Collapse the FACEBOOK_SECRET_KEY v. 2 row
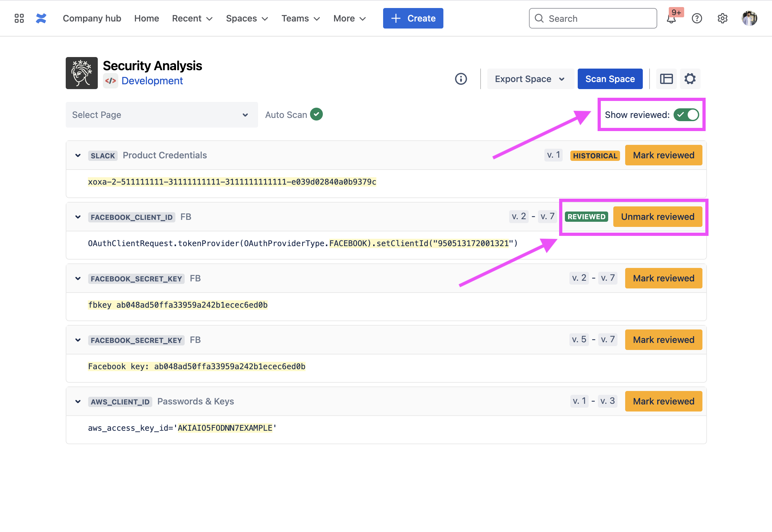This screenshot has width=772, height=532. (78, 279)
